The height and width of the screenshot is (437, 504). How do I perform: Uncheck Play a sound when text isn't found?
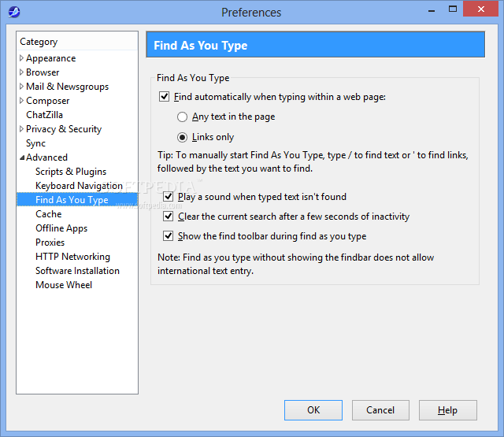168,196
